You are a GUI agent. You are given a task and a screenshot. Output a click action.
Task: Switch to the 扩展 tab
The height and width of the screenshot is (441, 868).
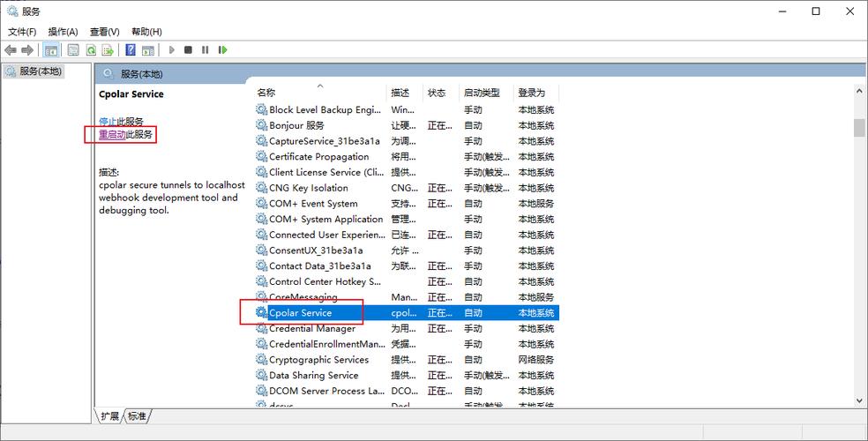click(x=109, y=416)
